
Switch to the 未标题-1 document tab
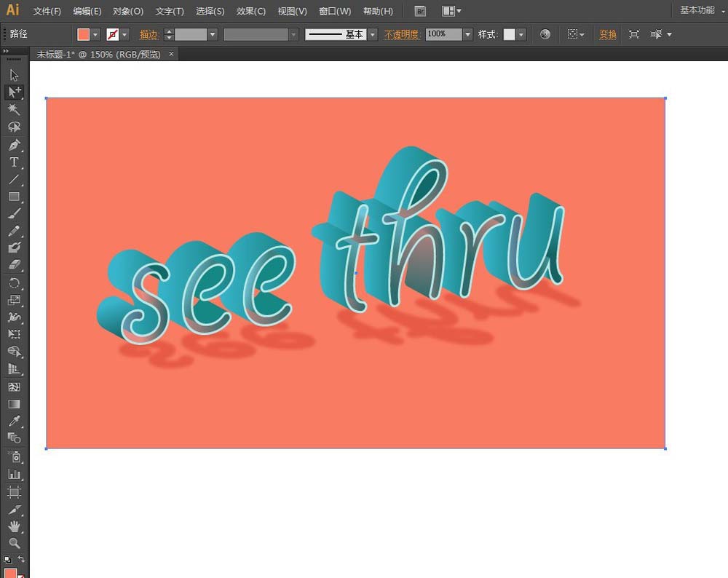coord(98,55)
